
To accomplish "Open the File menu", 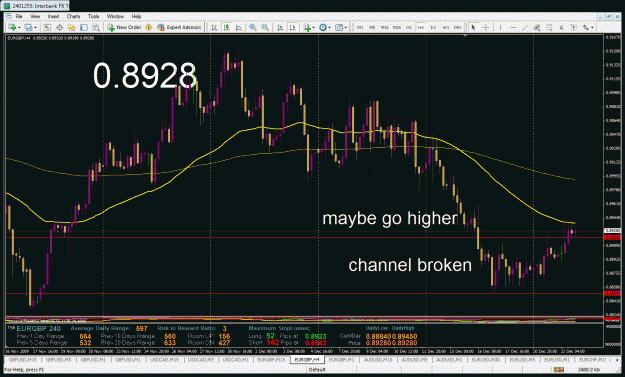I will [19, 16].
